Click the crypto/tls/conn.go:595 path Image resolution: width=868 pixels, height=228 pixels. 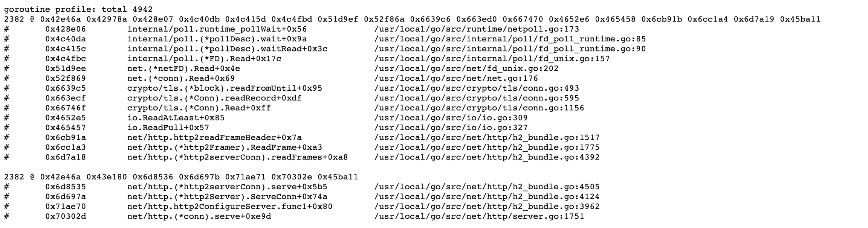476,98
